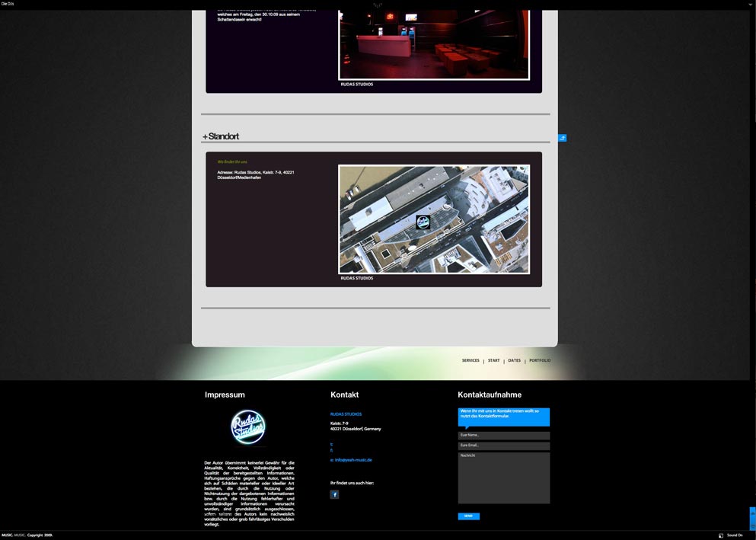Open the DATES navigation link
The image size is (756, 540).
click(515, 360)
